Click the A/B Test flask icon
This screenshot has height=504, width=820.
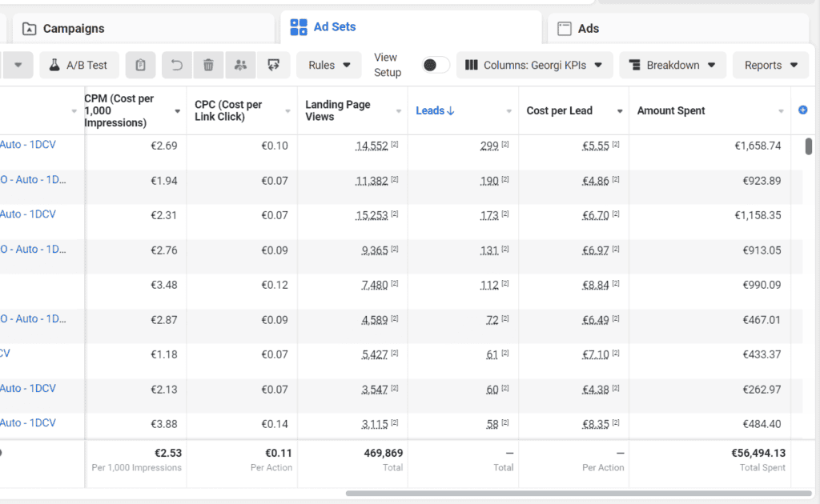(54, 65)
